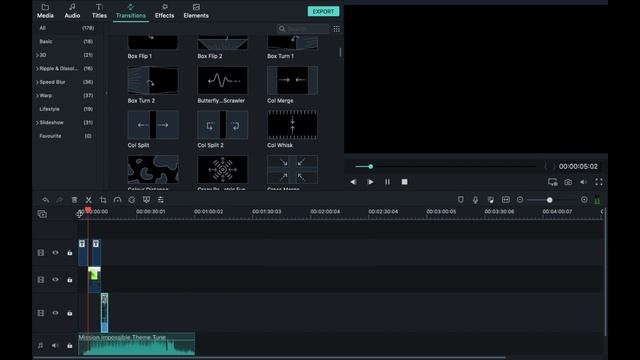This screenshot has width=640, height=360.
Task: Mute the audio track with speaker icon
Action: [x=55, y=345]
